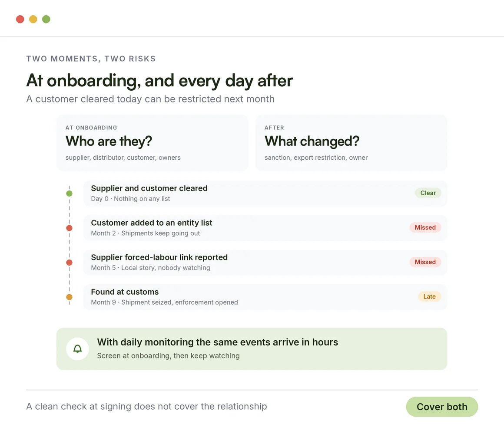Click the green window maximize dot
Viewport: 504px width, 434px height.
46,19
